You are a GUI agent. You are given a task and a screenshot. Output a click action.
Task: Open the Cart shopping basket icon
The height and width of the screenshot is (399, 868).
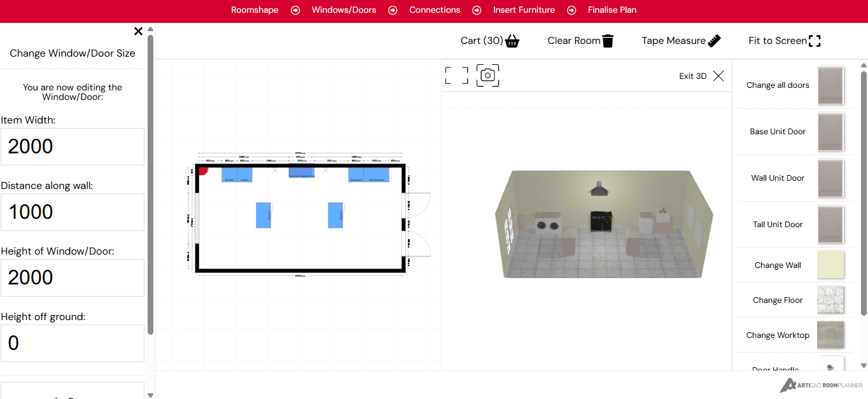512,40
